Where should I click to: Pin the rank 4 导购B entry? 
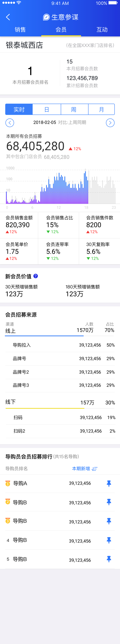tap(109, 540)
